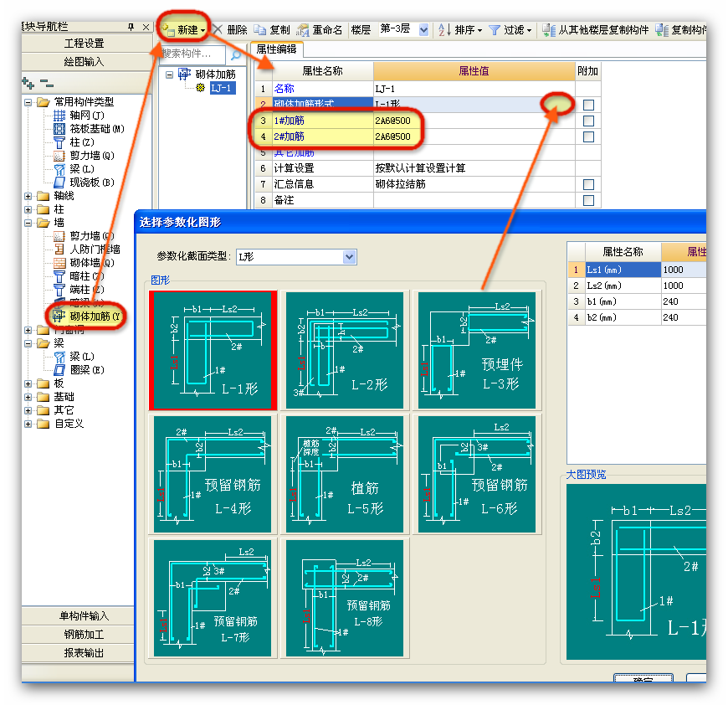
Task: Open the 绘图输入 navigation section
Action: coord(84,61)
